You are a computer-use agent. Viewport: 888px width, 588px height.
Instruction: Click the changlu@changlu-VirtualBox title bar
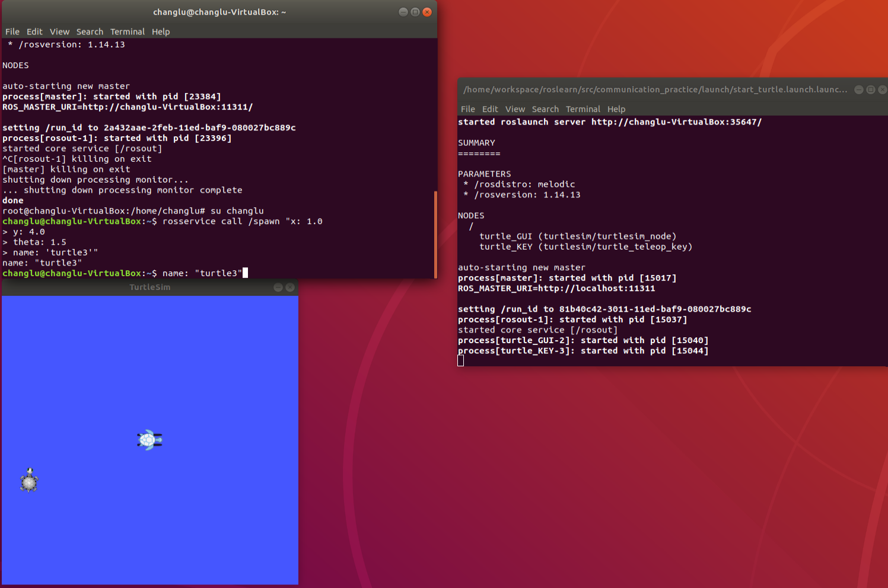pos(219,12)
